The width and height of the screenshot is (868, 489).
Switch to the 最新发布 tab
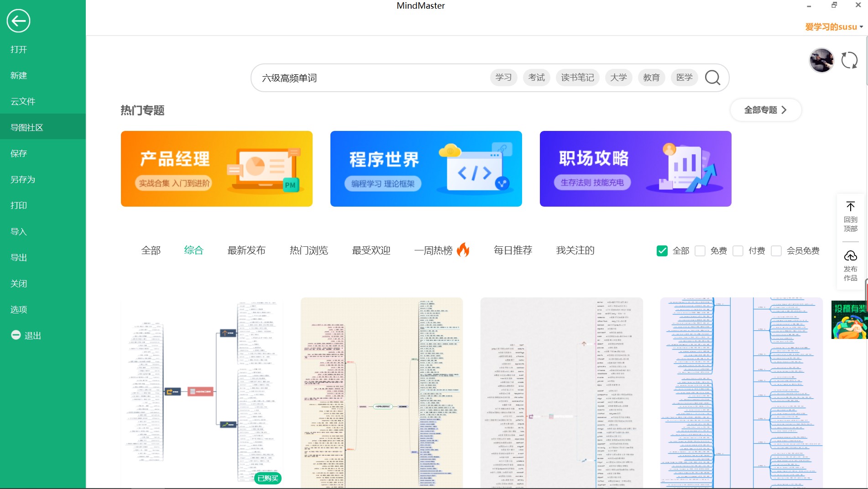coord(246,250)
